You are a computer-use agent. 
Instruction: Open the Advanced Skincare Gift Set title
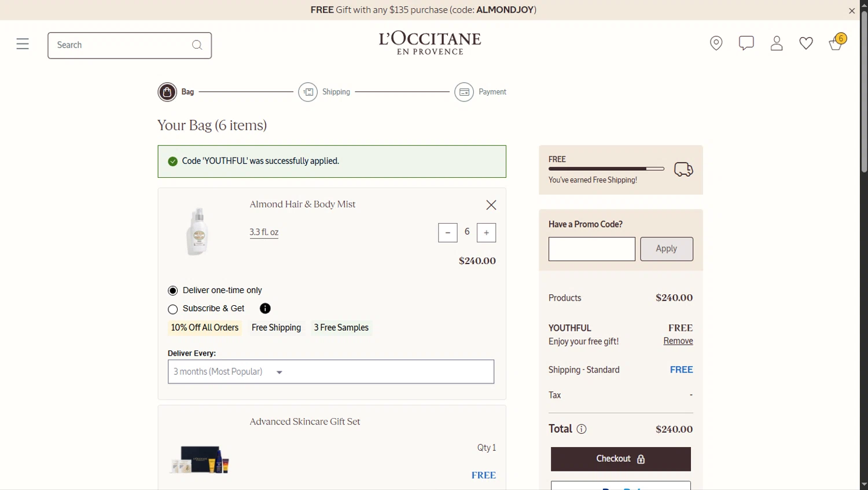(x=305, y=422)
